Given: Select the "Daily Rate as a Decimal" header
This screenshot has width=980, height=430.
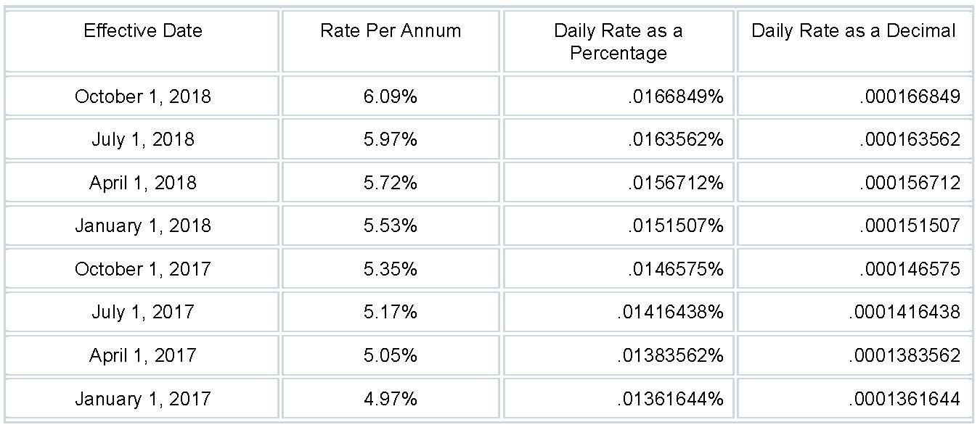Looking at the screenshot, I should (x=854, y=31).
